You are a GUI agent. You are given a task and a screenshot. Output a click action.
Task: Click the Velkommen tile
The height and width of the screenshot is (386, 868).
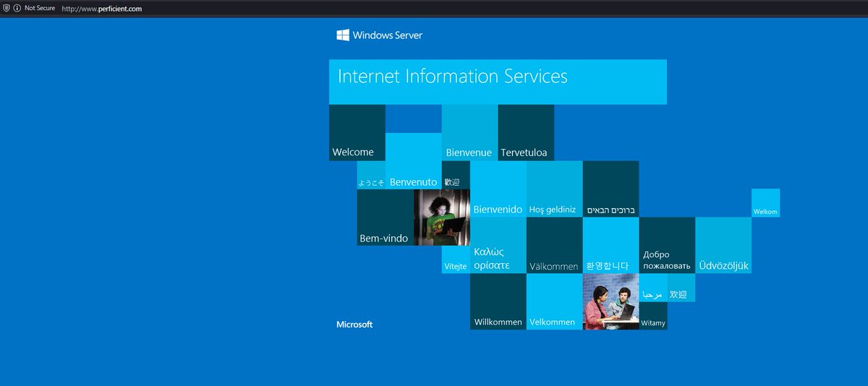(x=554, y=301)
